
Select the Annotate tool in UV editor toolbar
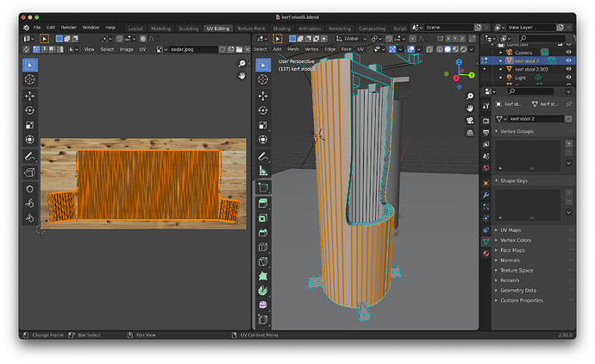(30, 156)
